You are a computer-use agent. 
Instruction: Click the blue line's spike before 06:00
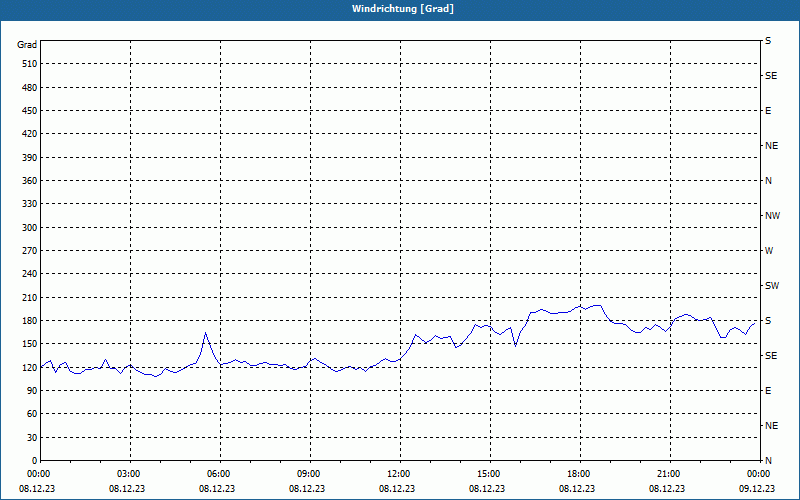point(206,333)
